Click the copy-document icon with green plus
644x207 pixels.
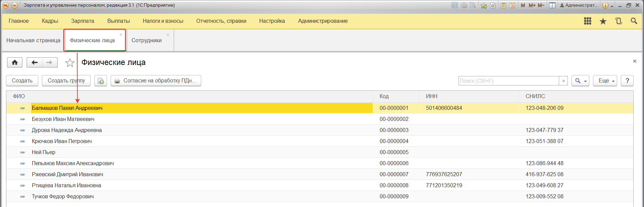tap(101, 81)
